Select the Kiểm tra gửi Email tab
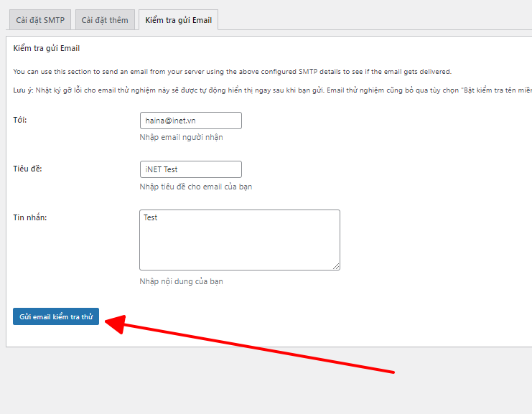532x414 pixels. 179,20
